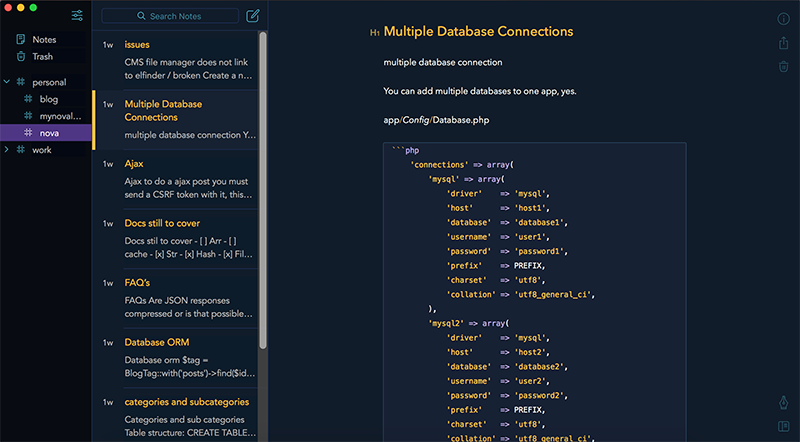Select the nova tag
The image size is (800, 442).
[46, 133]
